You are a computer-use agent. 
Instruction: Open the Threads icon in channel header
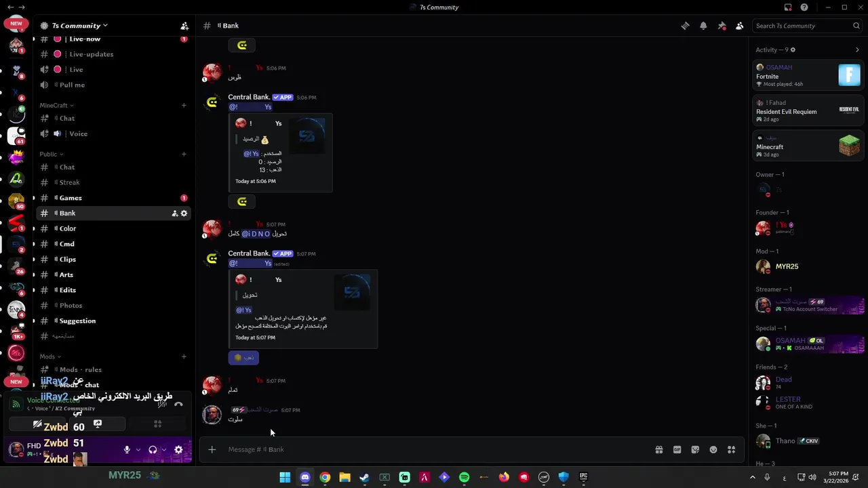pyautogui.click(x=686, y=26)
